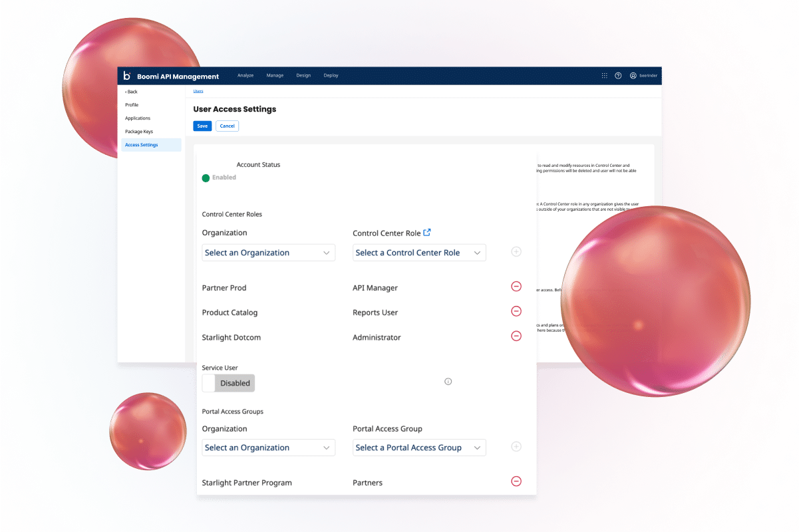Open the app grid launcher icon
The image size is (799, 532).
604,76
